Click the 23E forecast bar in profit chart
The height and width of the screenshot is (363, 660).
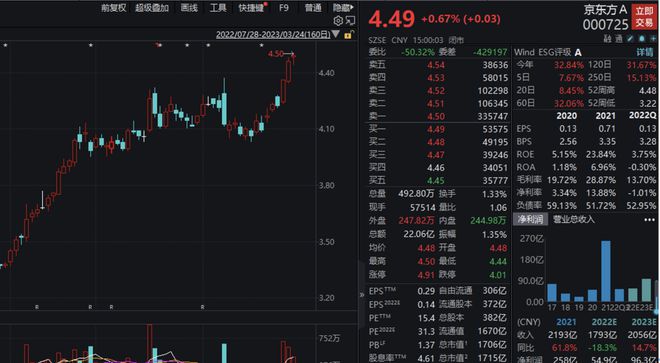[x=647, y=290]
